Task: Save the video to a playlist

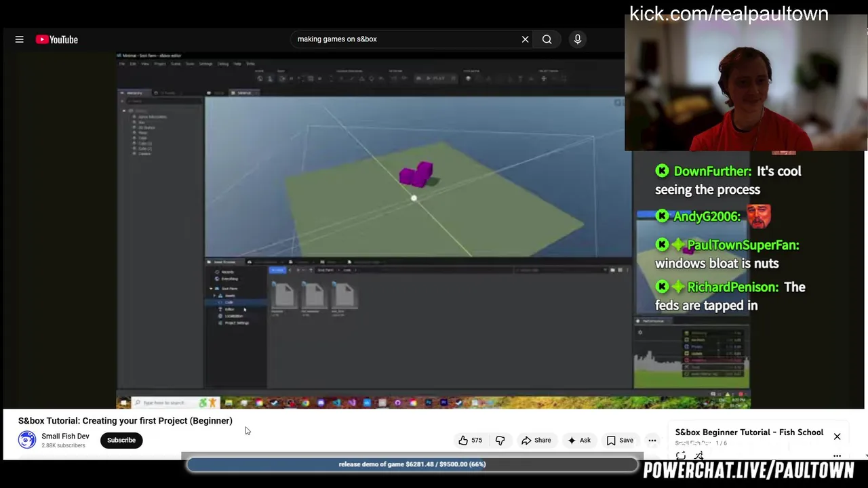Action: coord(620,441)
